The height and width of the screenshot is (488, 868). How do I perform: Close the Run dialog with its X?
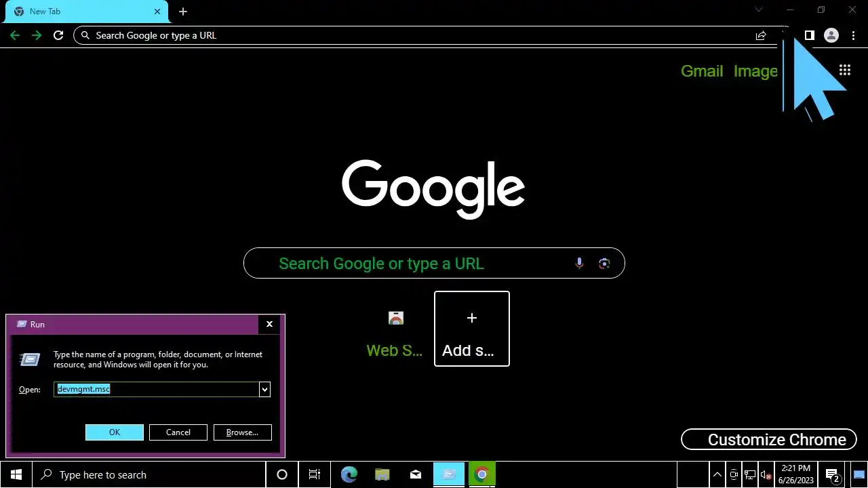(x=269, y=324)
